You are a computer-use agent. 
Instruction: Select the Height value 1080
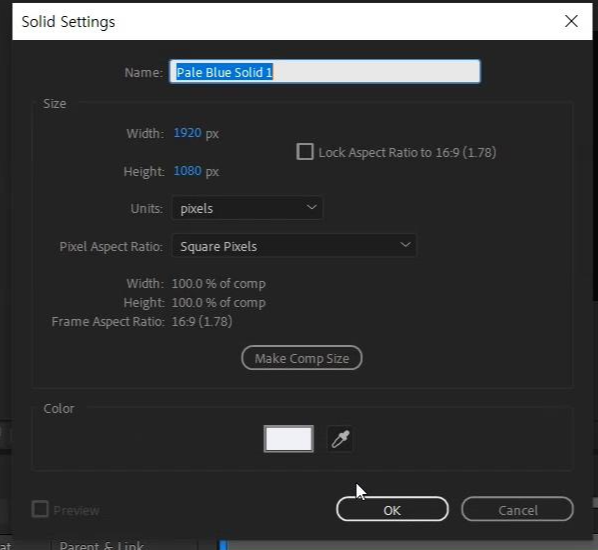pos(187,170)
